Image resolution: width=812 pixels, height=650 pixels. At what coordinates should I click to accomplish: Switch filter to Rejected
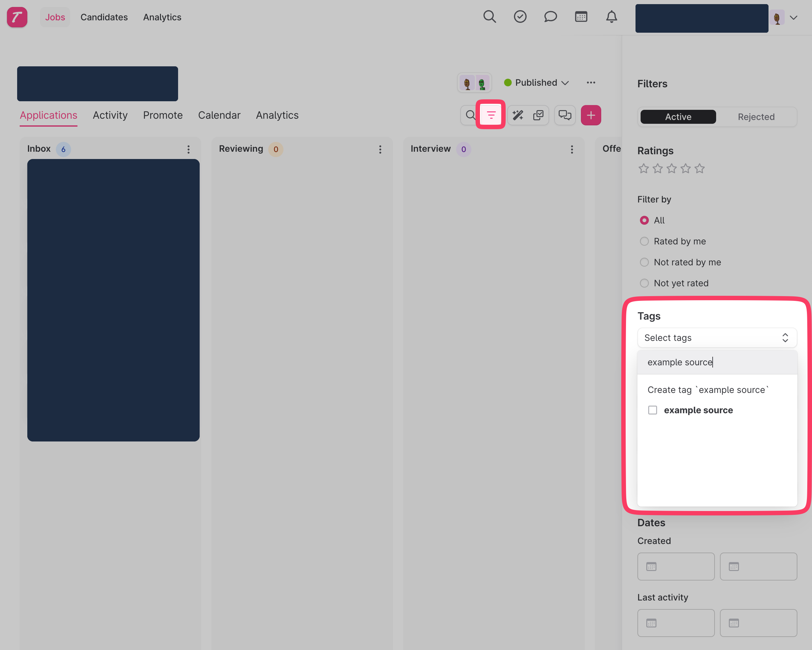point(755,117)
